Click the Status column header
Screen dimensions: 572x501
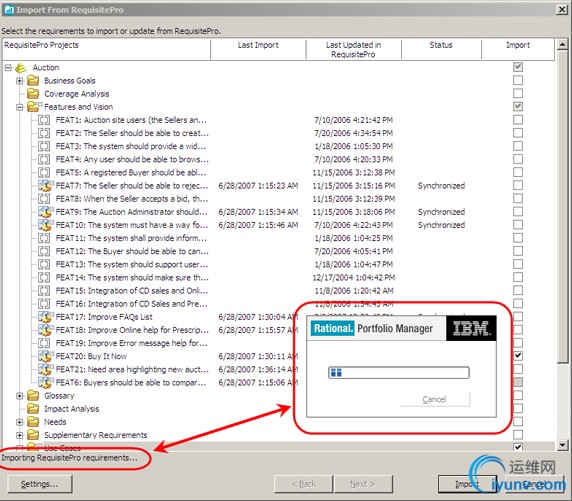coord(441,49)
